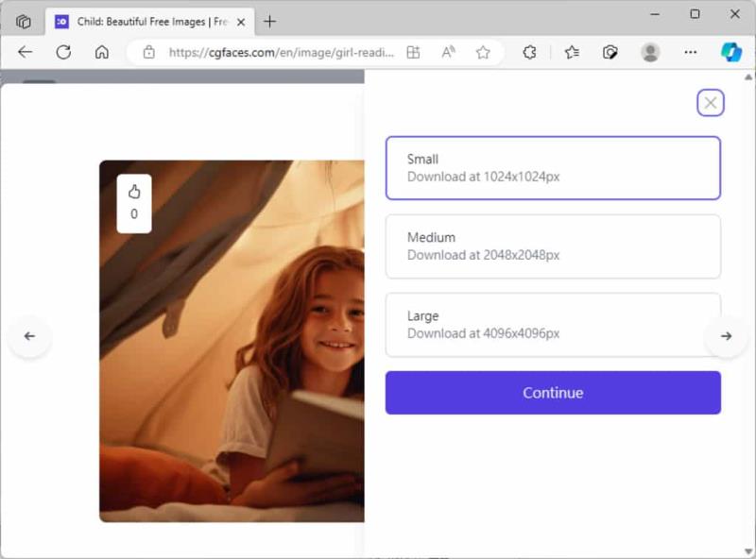Open the Settings and more ellipsis menu

(x=691, y=52)
